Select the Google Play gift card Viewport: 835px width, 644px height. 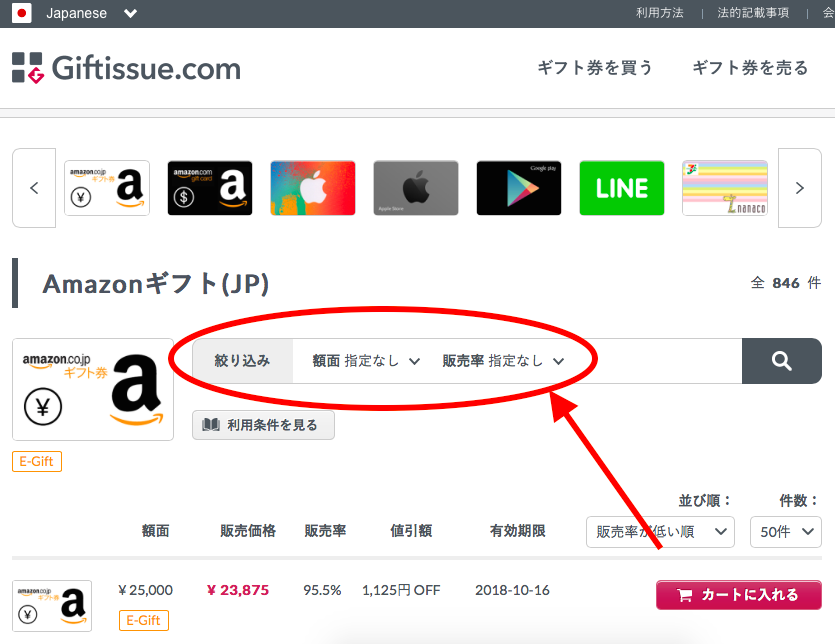519,188
